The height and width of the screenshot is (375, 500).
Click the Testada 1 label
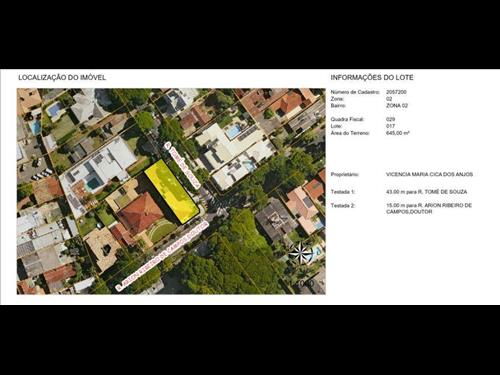tap(343, 192)
